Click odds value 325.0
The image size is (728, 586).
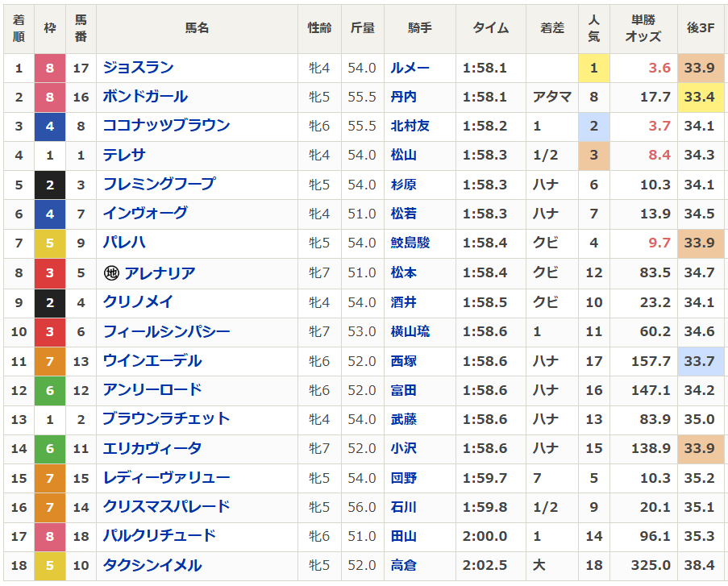click(x=651, y=565)
